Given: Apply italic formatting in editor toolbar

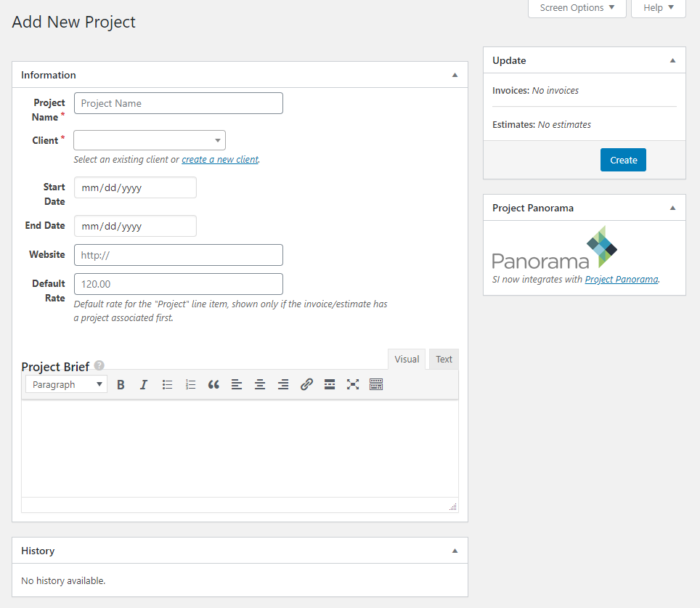Looking at the screenshot, I should 144,385.
